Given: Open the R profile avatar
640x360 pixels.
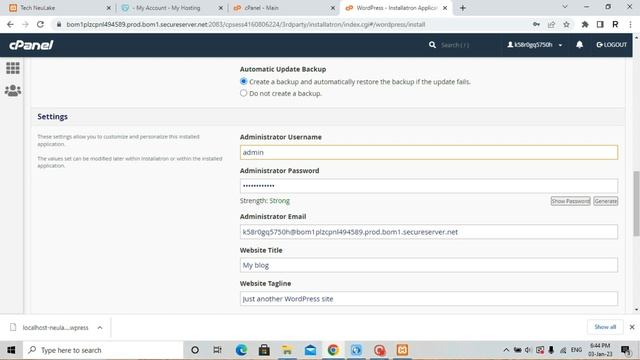Looking at the screenshot, I should [615, 24].
